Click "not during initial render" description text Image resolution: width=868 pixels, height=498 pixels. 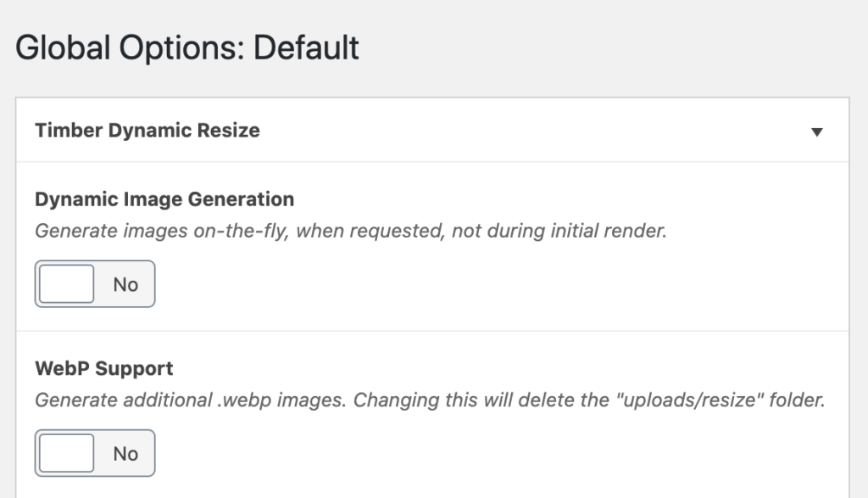[558, 230]
